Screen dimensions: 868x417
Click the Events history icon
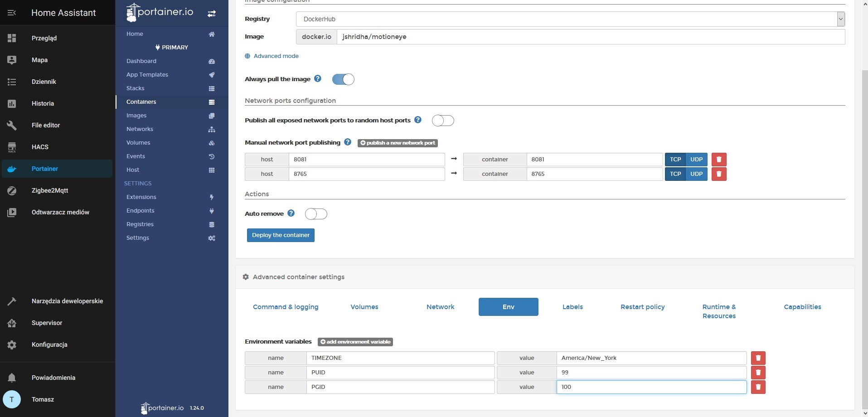(211, 156)
